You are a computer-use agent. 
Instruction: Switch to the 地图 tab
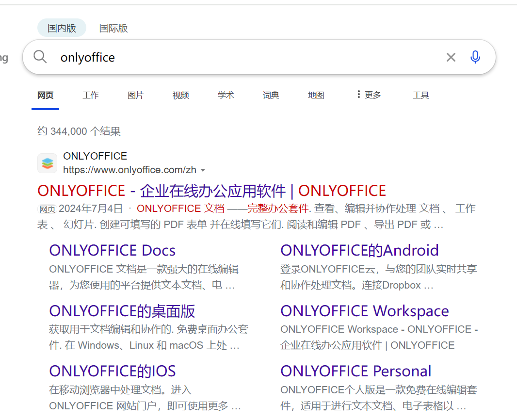pyautogui.click(x=316, y=95)
